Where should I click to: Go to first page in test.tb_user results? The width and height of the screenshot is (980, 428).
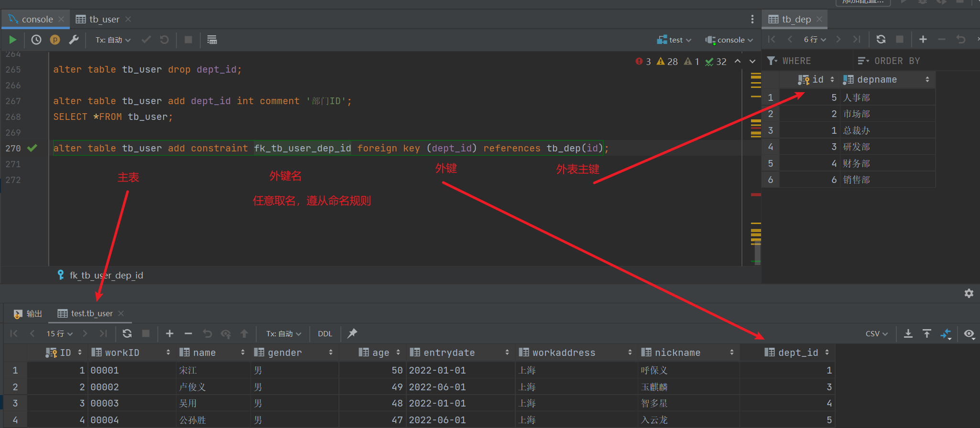[14, 333]
